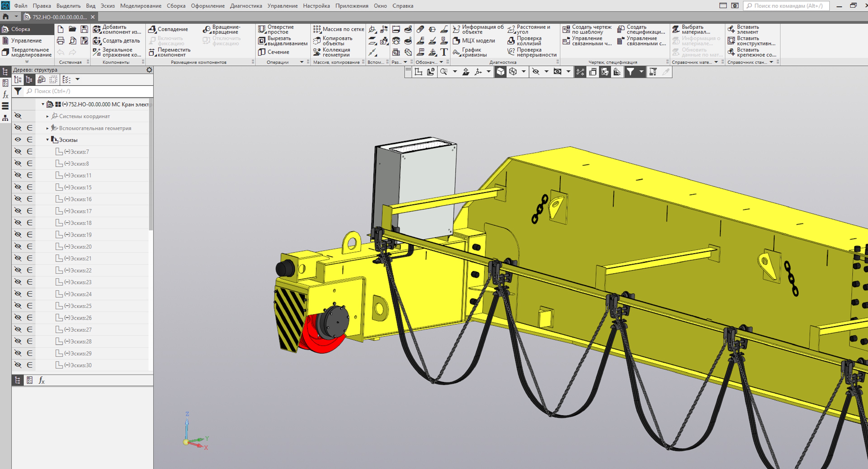Open the variables fx tab icon at tree bottom

tap(41, 380)
